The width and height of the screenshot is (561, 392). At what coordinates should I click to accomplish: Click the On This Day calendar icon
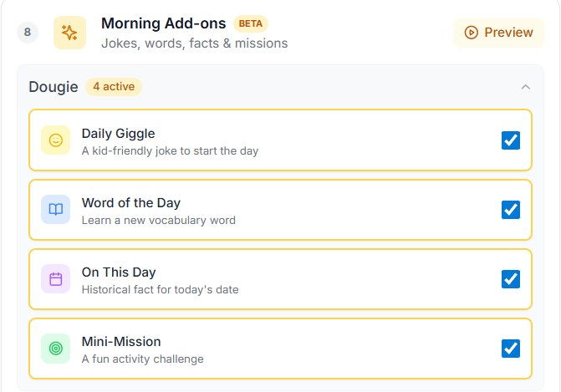(x=56, y=279)
